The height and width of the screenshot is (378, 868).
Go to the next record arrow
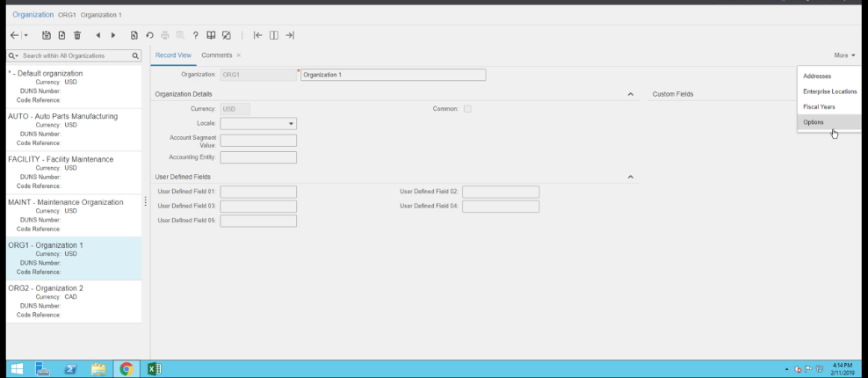113,35
